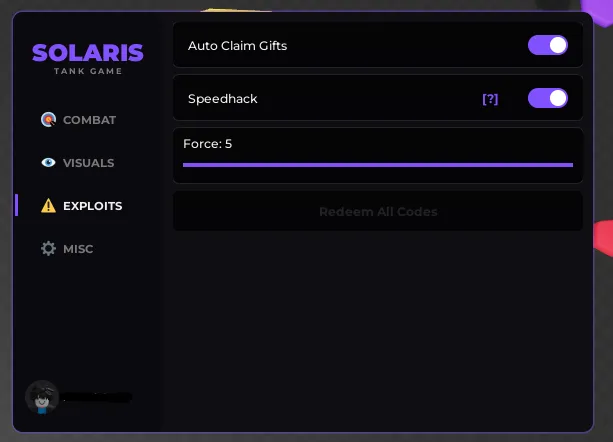
Task: Turn off the Speedhack toggle
Action: (547, 98)
